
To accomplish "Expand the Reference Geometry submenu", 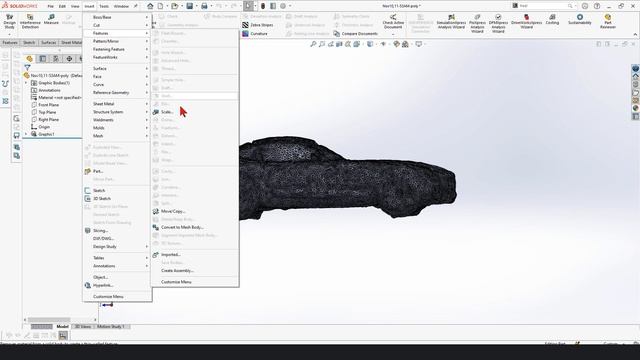I will [118, 93].
